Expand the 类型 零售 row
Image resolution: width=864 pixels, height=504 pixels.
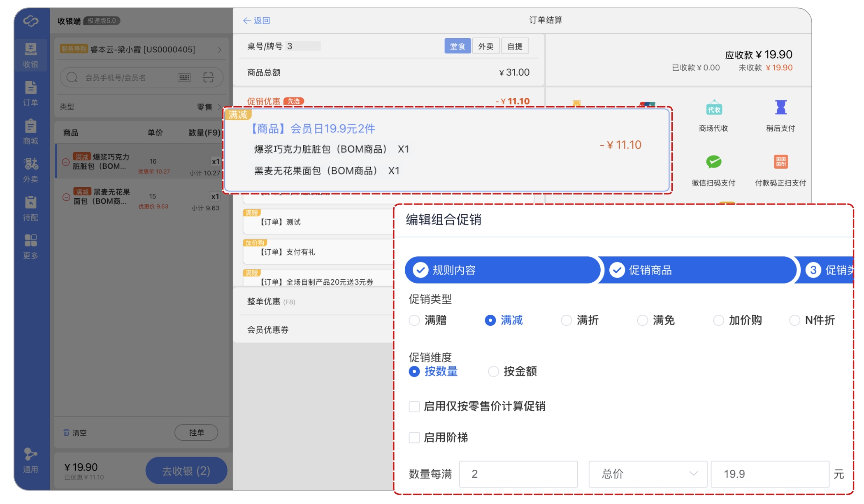142,107
